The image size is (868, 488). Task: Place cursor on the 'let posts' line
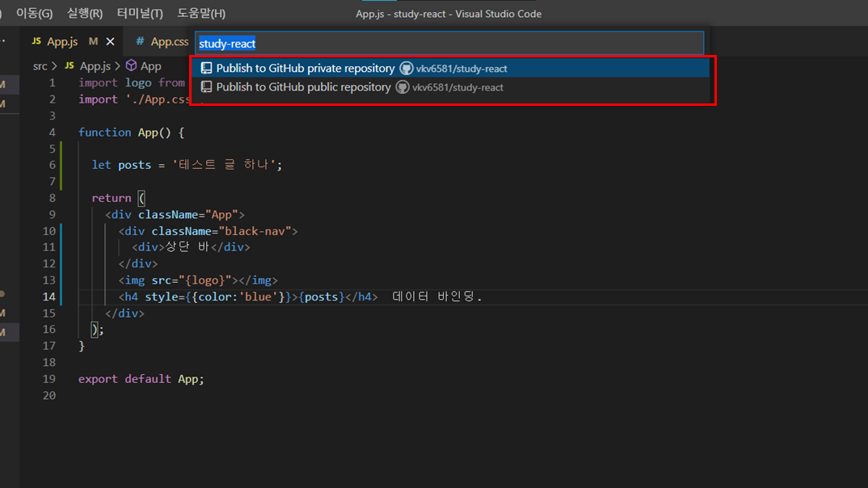187,165
